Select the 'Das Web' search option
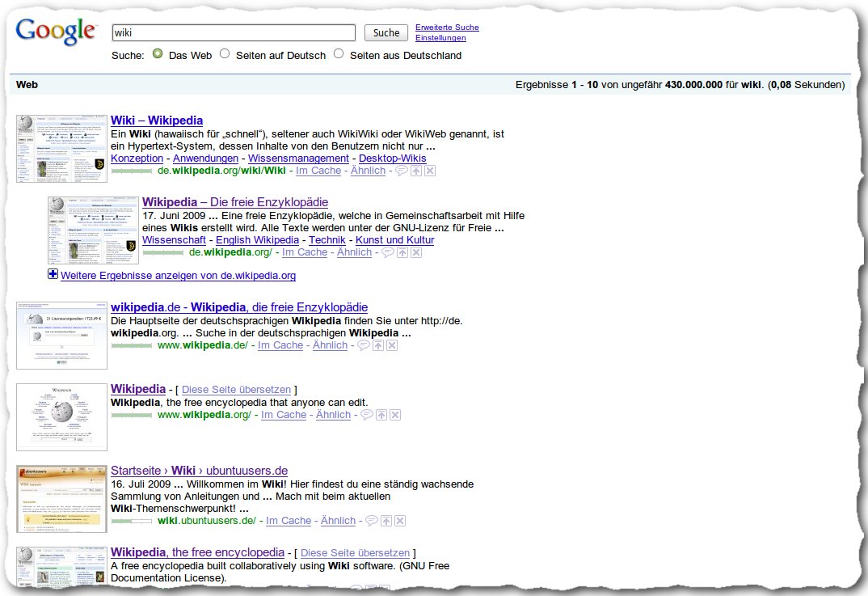Viewport: 868px width, 596px height. coord(158,53)
